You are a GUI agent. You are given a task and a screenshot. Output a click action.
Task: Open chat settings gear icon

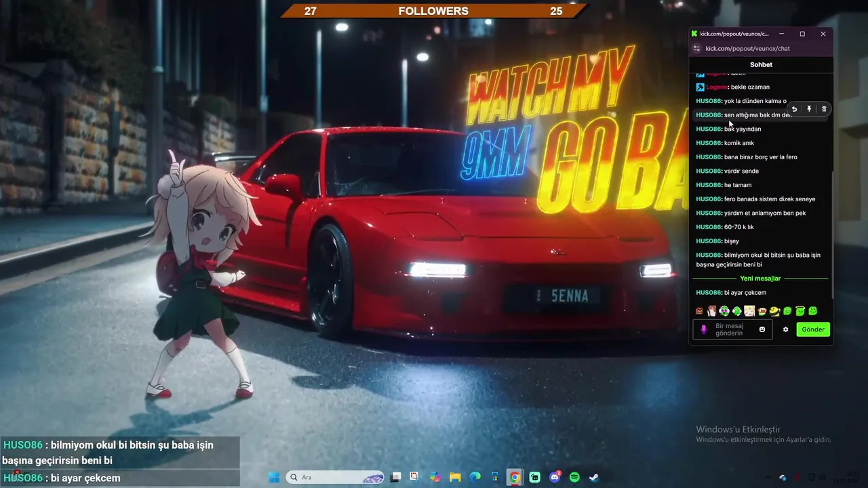tap(785, 329)
